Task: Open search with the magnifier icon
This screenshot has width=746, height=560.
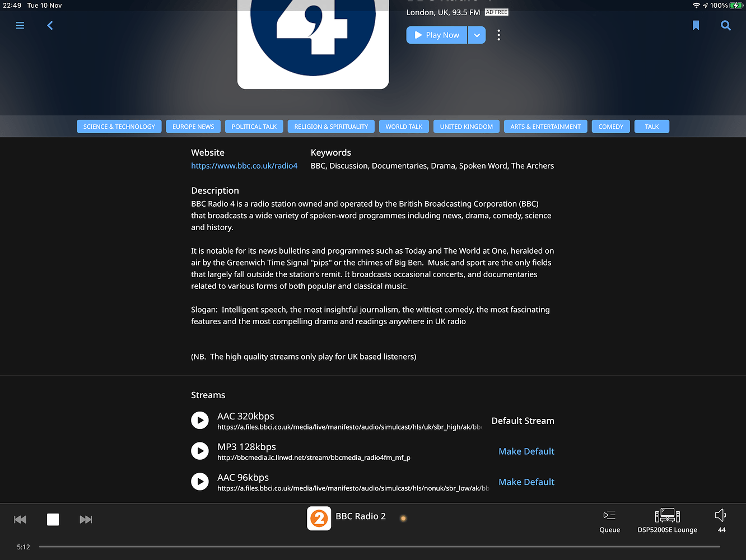Action: [x=726, y=26]
